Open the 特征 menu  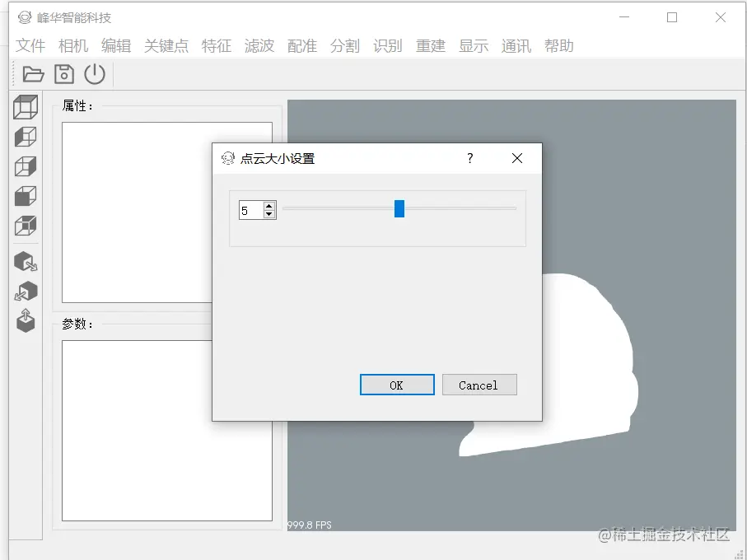coord(217,46)
